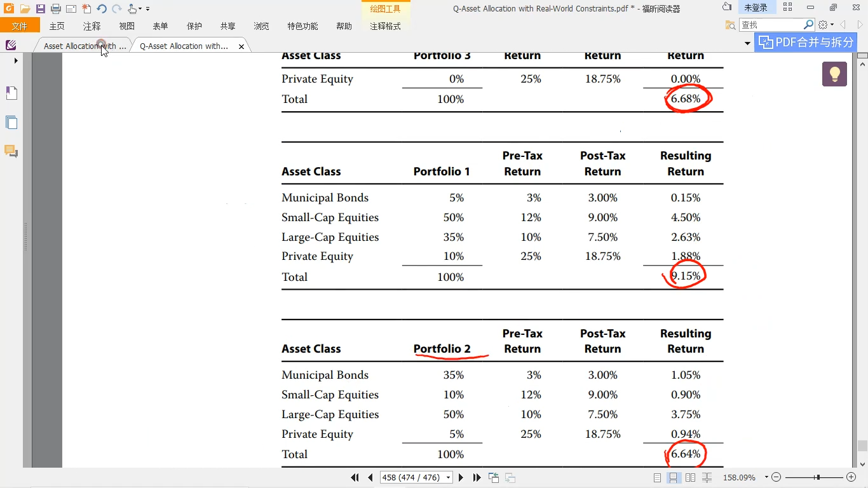Expand the left navigation panel arrow
Viewport: 868px width, 488px height.
(x=16, y=61)
